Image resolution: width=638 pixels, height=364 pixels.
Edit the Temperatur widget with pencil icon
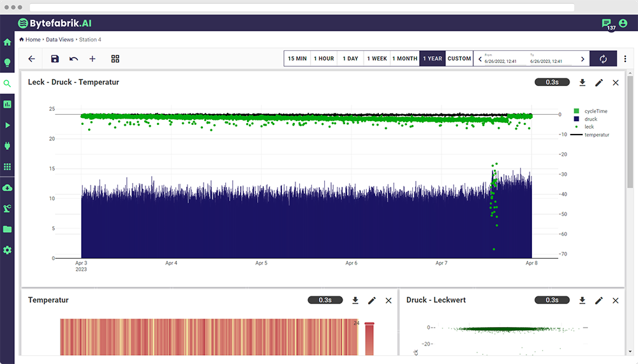pyautogui.click(x=372, y=300)
